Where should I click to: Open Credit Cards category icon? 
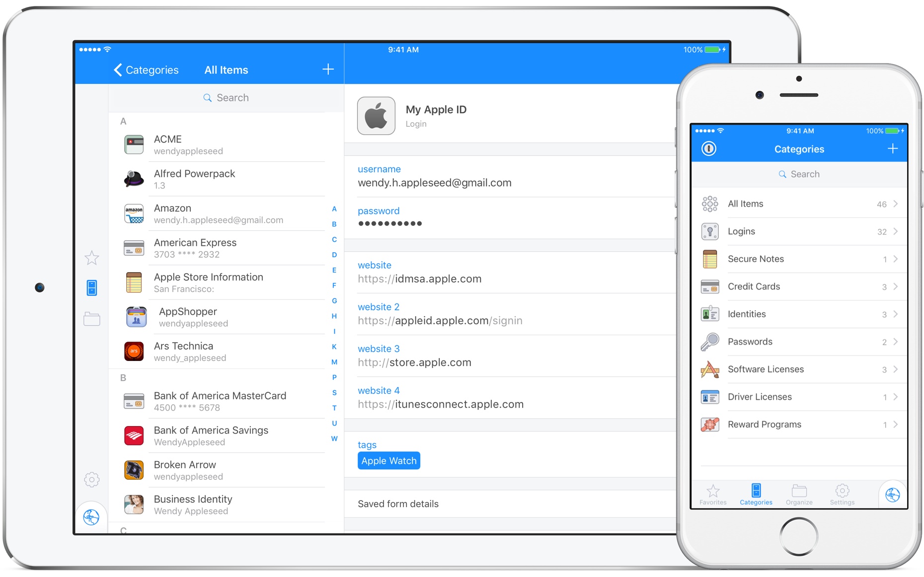pos(710,287)
